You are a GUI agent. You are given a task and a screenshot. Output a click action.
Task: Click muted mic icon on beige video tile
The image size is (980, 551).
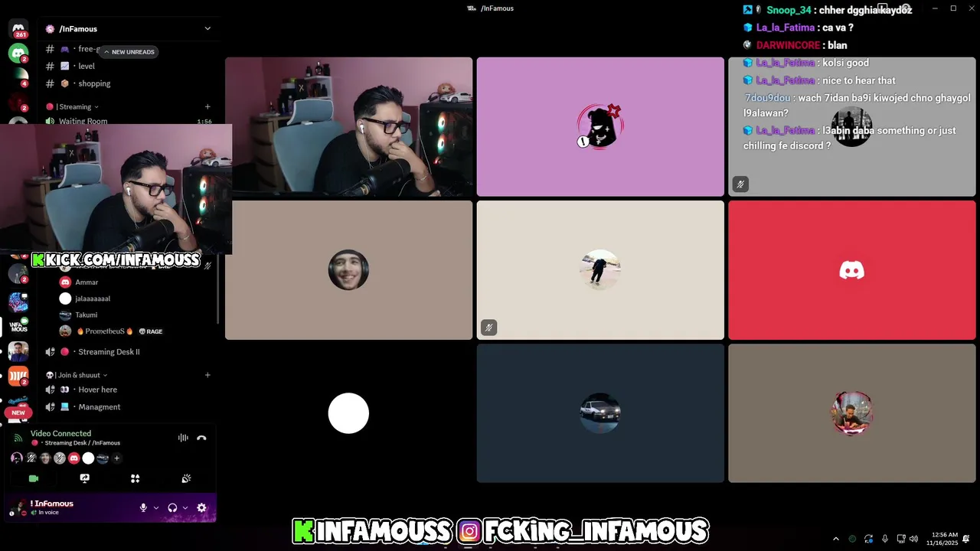point(488,328)
